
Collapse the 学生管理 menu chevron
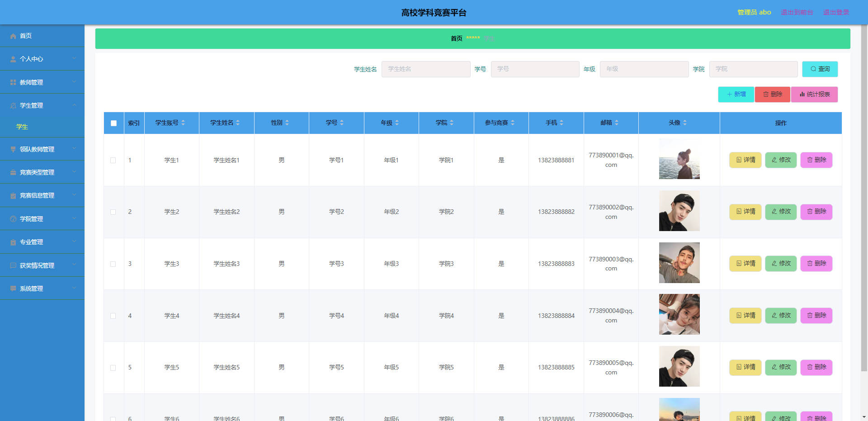[x=74, y=105]
